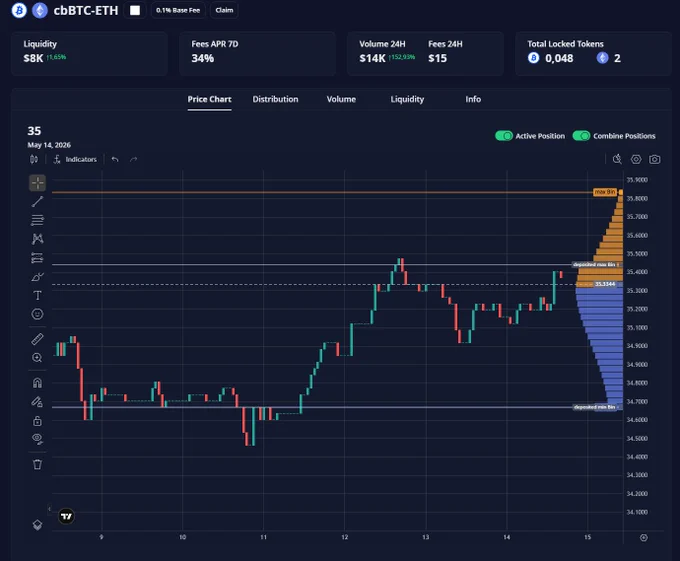
Task: Select the trend line drawing tool
Action: coord(37,201)
